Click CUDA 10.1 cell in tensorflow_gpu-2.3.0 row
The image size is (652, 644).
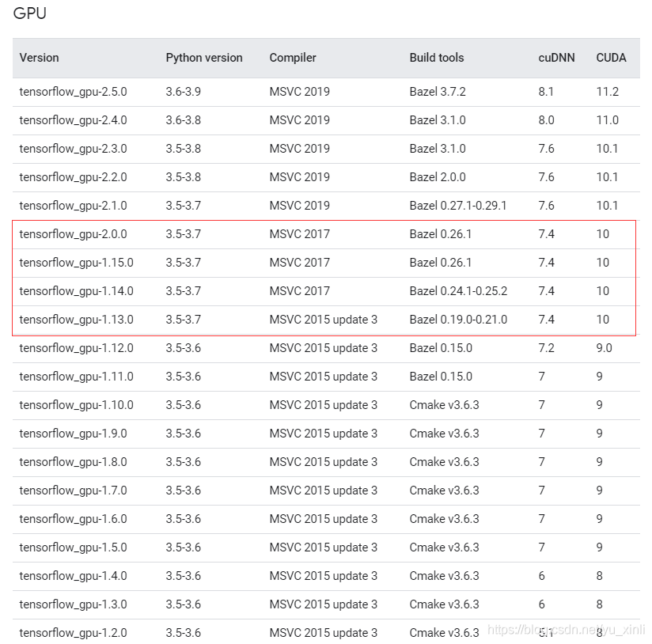point(607,149)
